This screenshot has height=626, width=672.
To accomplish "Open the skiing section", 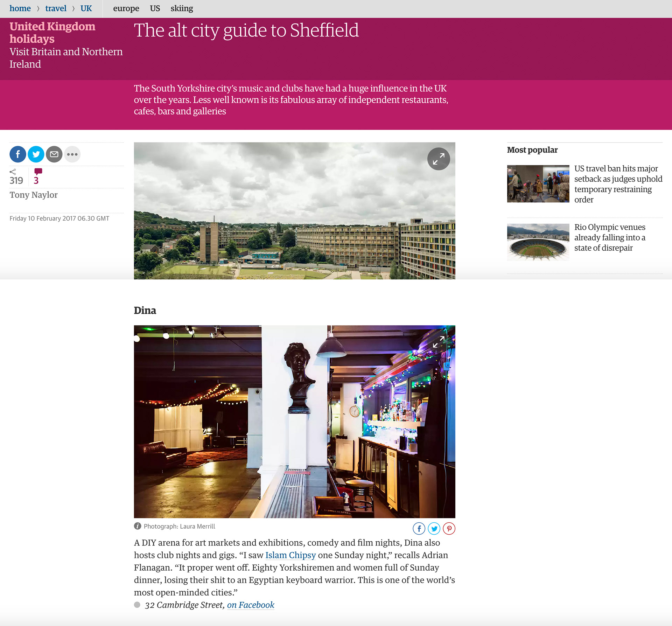I will (x=182, y=8).
